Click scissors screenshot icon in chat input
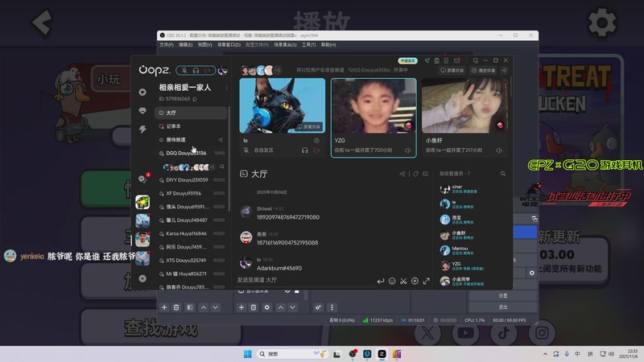The width and height of the screenshot is (644, 362). click(403, 281)
